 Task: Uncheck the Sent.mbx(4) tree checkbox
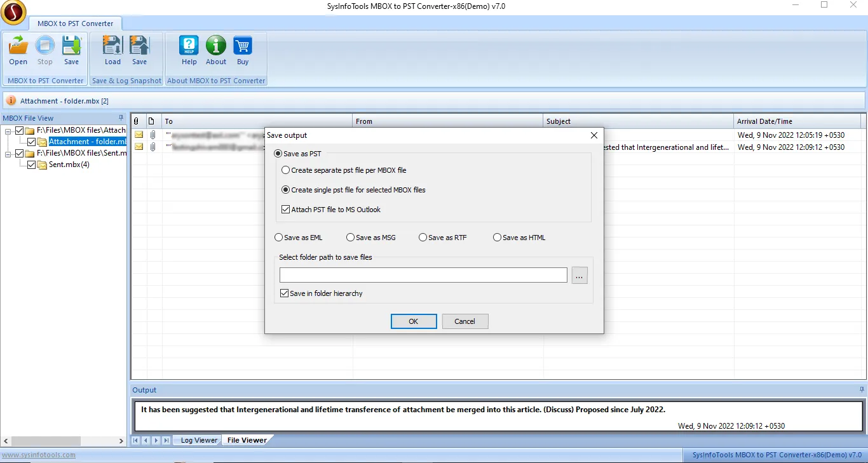point(32,164)
